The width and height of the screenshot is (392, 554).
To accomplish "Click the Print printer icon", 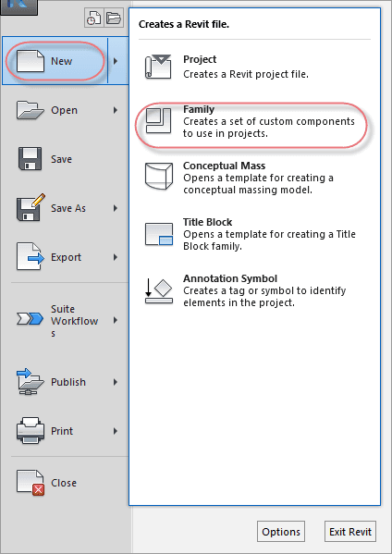I will (x=31, y=431).
